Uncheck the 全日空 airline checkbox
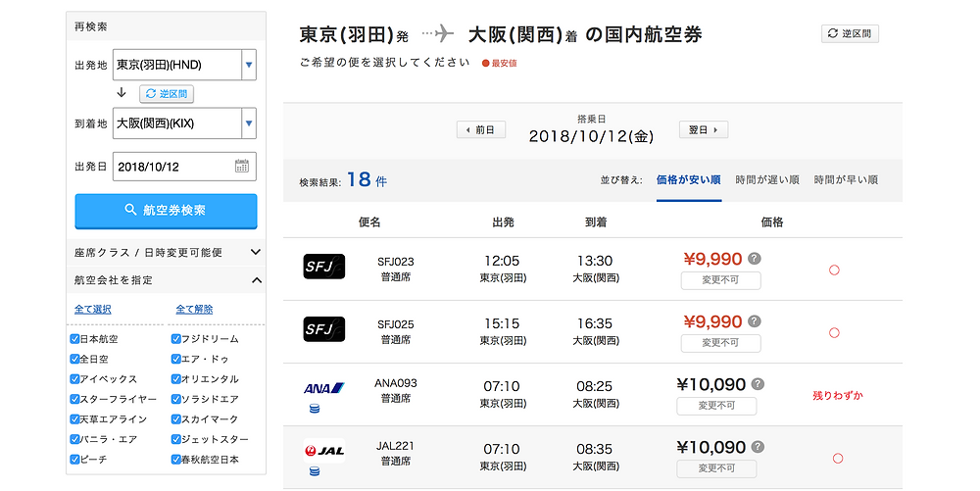 [74, 360]
